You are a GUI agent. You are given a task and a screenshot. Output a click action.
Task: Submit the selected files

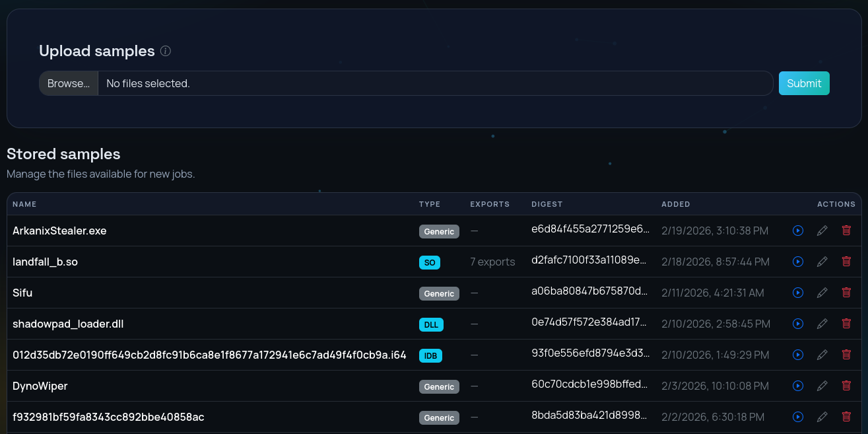pyautogui.click(x=804, y=83)
